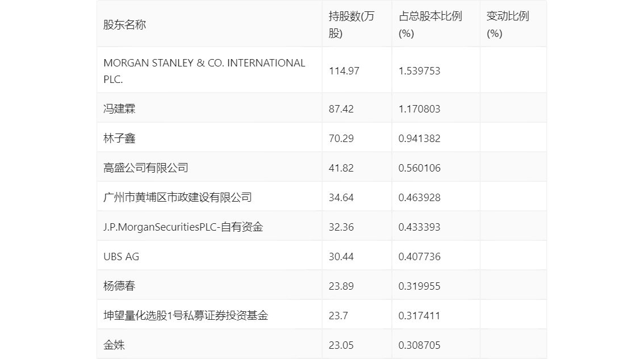
Task: Click the 0.463928 percentage cell
Action: point(419,198)
